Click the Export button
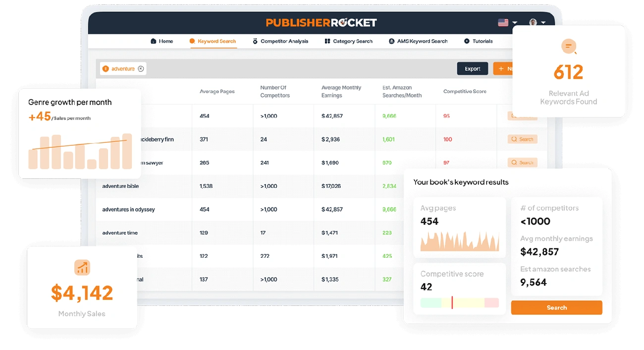 click(x=473, y=69)
